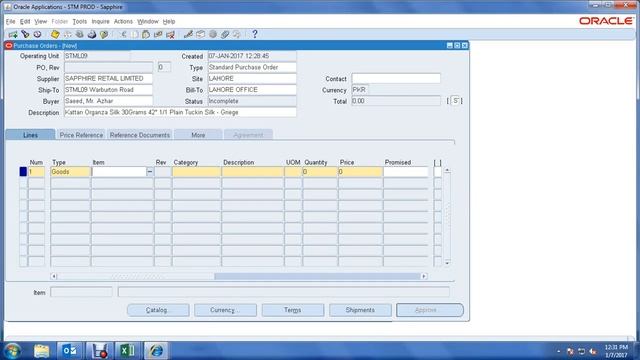Viewport: 640px width, 360px height.
Task: Click the New record toolbar icon
Action: [x=13, y=34]
